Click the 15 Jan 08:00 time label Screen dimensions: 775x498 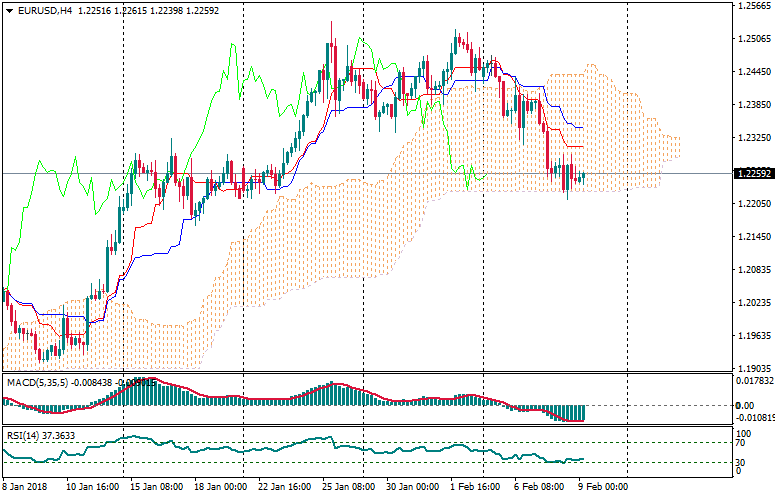pos(153,489)
